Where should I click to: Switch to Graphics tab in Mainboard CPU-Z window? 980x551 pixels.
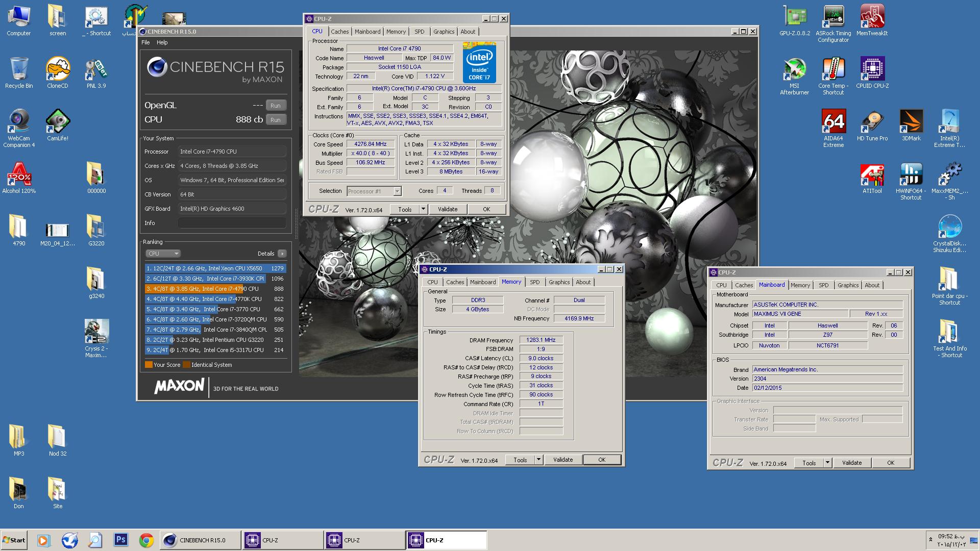tap(848, 285)
